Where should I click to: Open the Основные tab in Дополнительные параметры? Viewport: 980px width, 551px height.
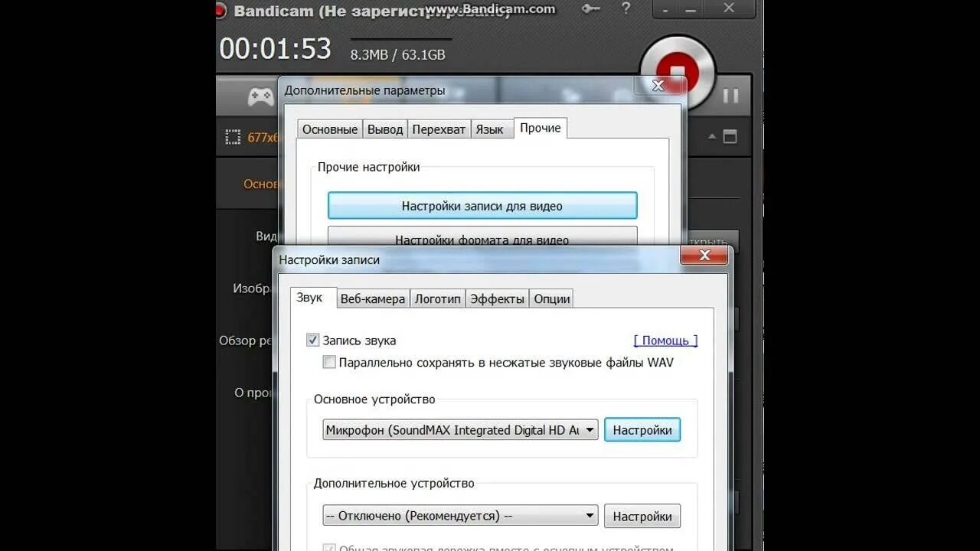coord(330,129)
